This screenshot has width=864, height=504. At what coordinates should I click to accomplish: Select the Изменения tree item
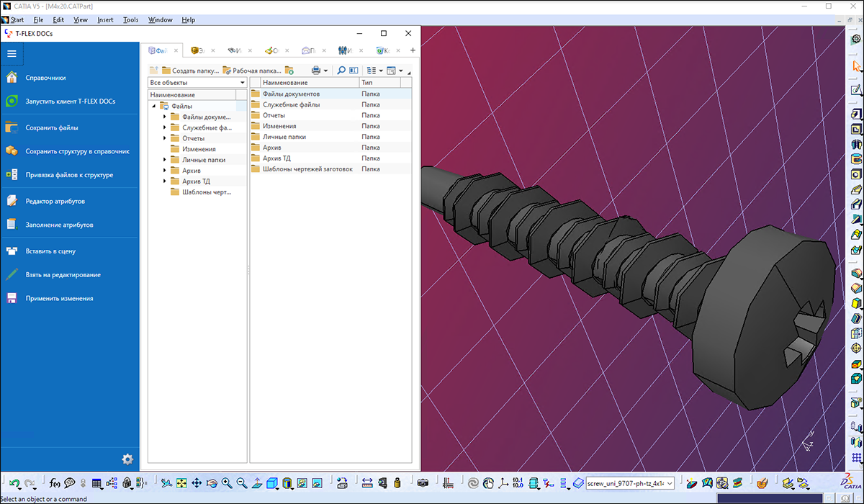(199, 149)
